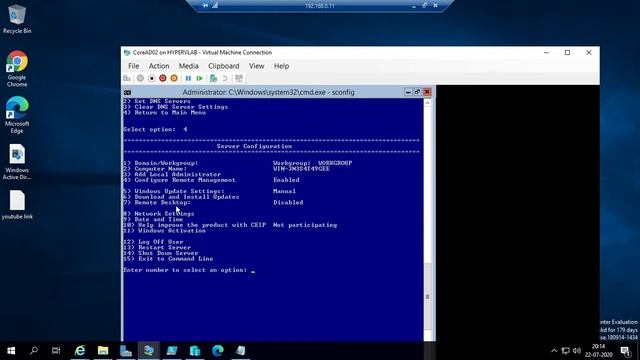640x360 pixels.
Task: Restore the cmd.exe sconfig window
Action: click(417, 92)
